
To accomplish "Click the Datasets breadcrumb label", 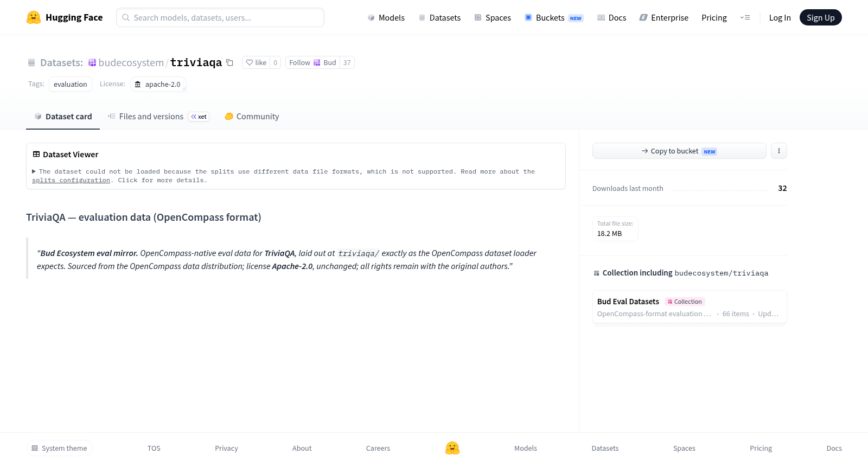I will point(61,62).
